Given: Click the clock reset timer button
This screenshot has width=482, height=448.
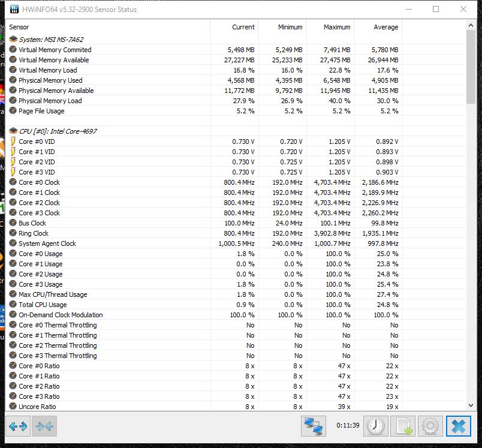Looking at the screenshot, I should (x=376, y=426).
